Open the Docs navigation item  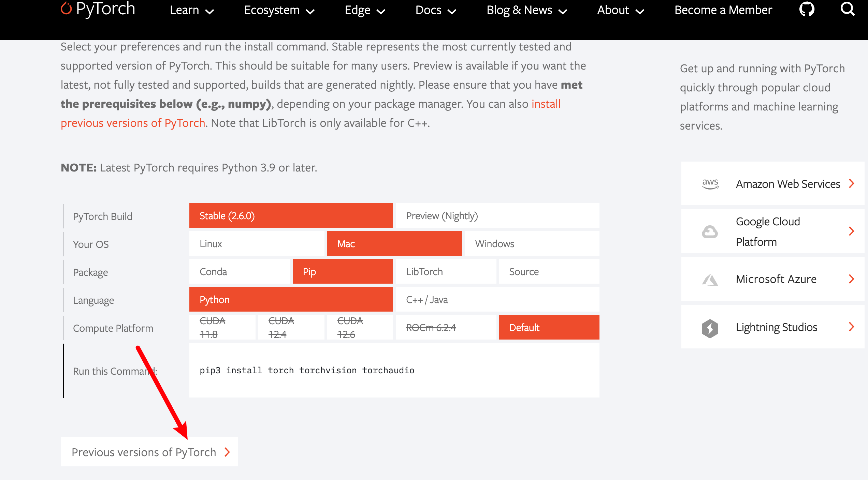click(429, 10)
